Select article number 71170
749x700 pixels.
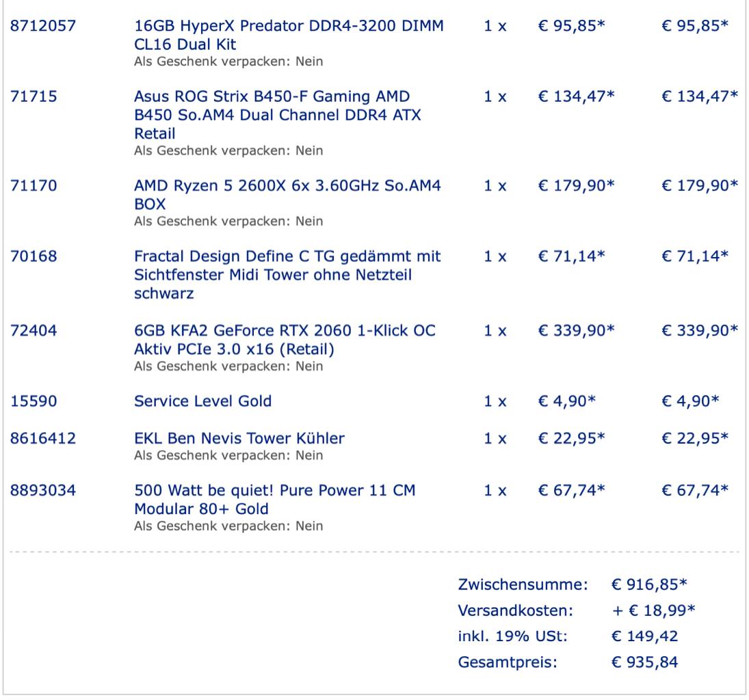(34, 186)
